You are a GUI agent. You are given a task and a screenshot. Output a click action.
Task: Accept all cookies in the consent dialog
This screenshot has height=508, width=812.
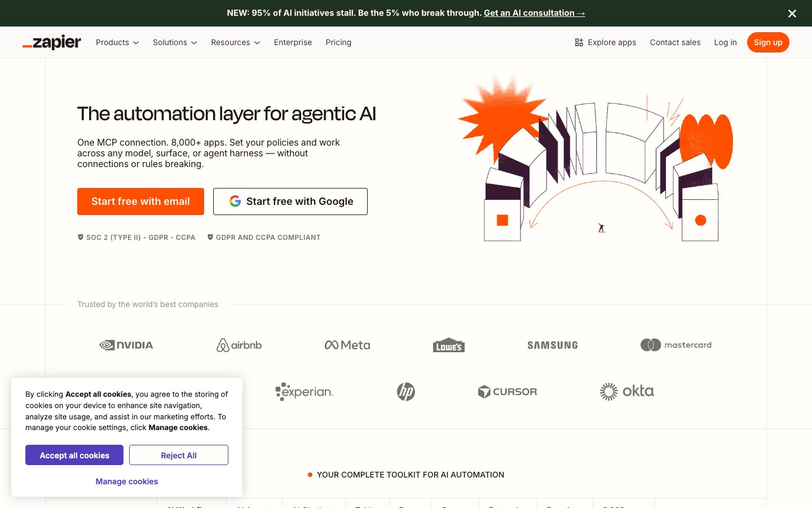pyautogui.click(x=74, y=455)
